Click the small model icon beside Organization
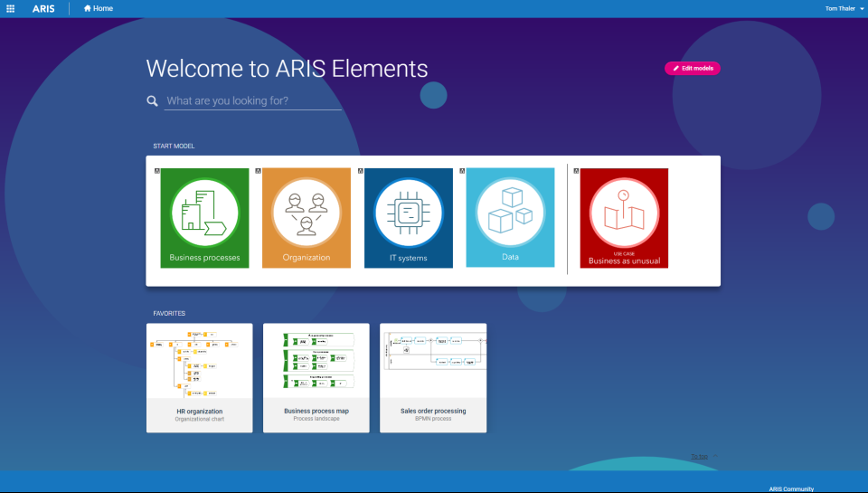Viewport: 868px width, 493px height. tap(258, 171)
